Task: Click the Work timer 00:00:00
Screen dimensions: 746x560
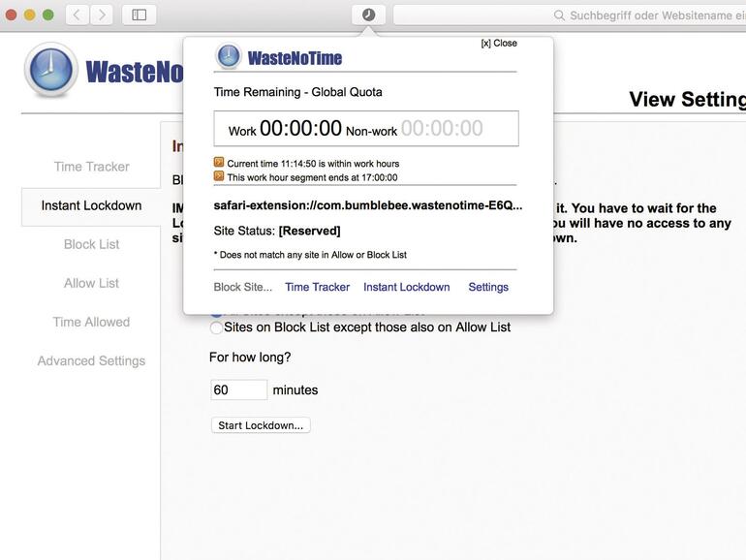Action: pyautogui.click(x=300, y=128)
